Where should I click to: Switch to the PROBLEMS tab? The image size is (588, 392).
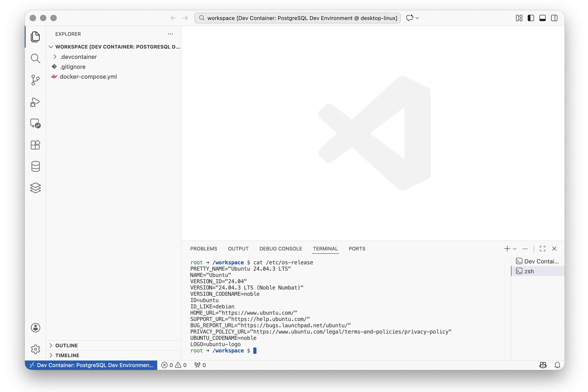tap(203, 249)
